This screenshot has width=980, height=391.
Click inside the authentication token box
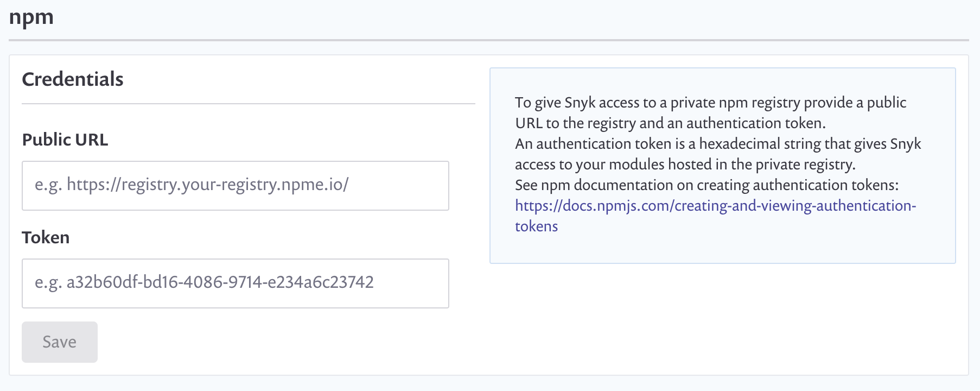235,283
